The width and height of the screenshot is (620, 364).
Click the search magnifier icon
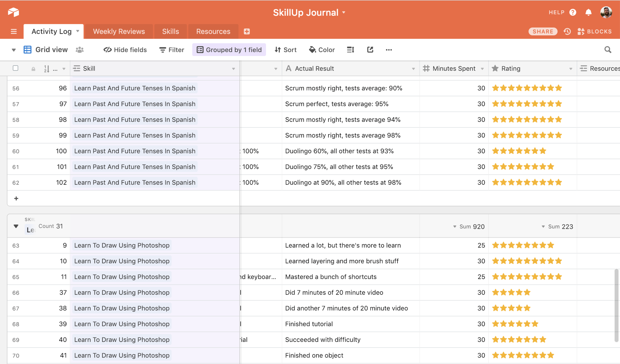[608, 50]
